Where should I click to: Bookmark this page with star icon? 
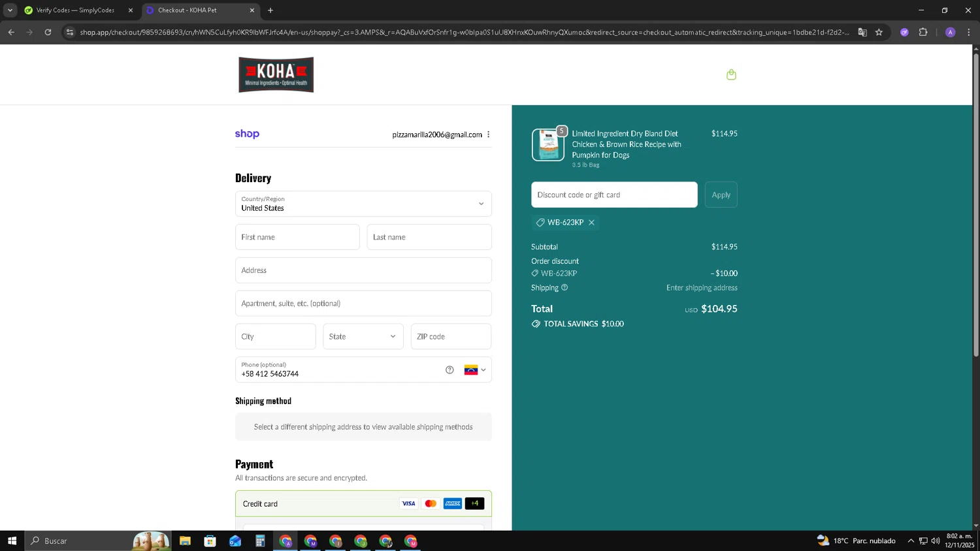[x=879, y=32]
